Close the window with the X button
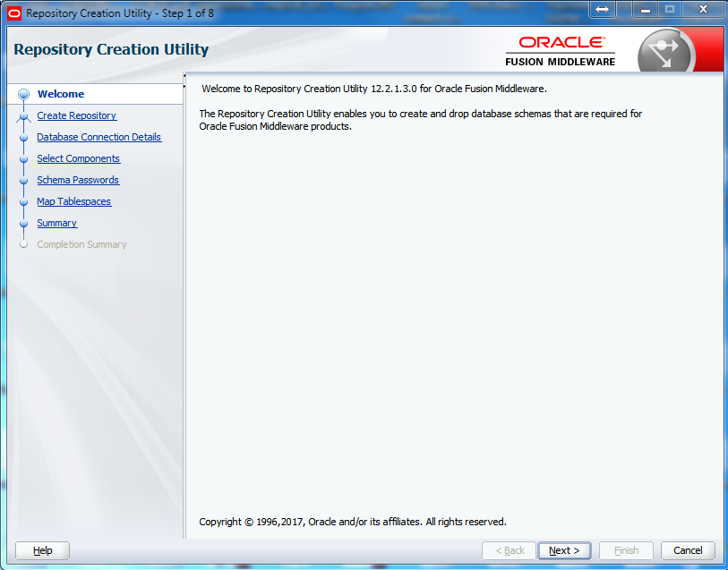Screen dimensions: 728x570 (x=703, y=9)
